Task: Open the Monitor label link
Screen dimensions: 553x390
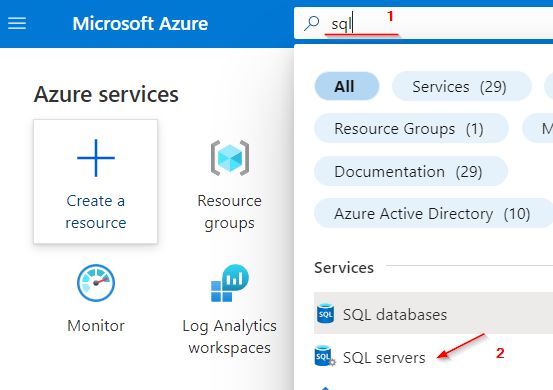Action: [96, 325]
